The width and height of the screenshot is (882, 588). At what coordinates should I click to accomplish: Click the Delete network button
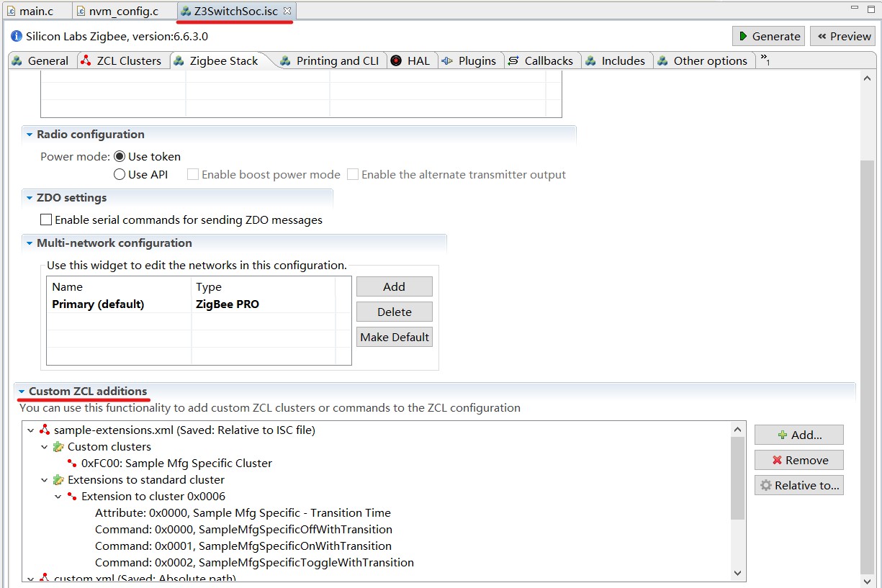394,312
